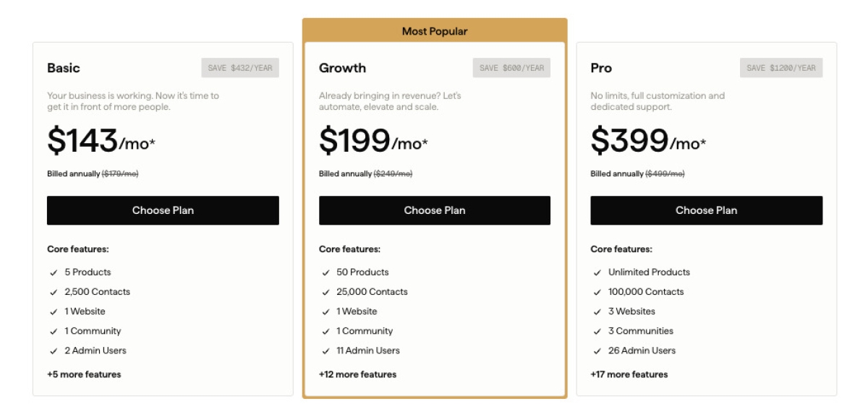Click checkmark beside 50 Products

pyautogui.click(x=325, y=273)
